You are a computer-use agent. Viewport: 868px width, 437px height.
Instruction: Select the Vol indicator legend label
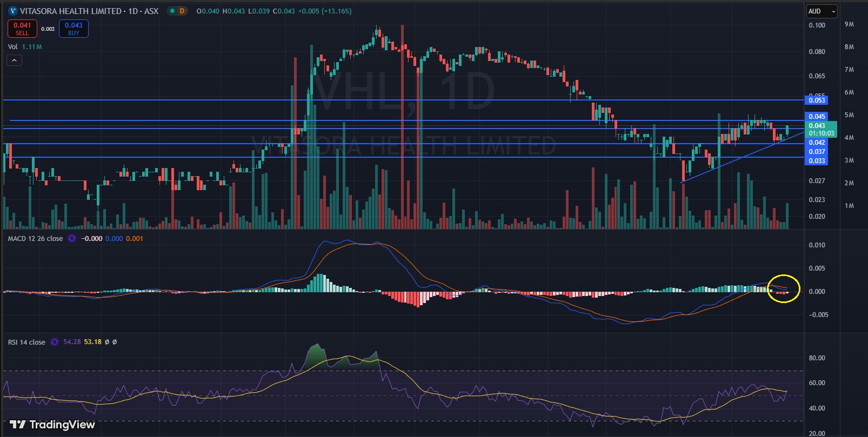pos(12,46)
